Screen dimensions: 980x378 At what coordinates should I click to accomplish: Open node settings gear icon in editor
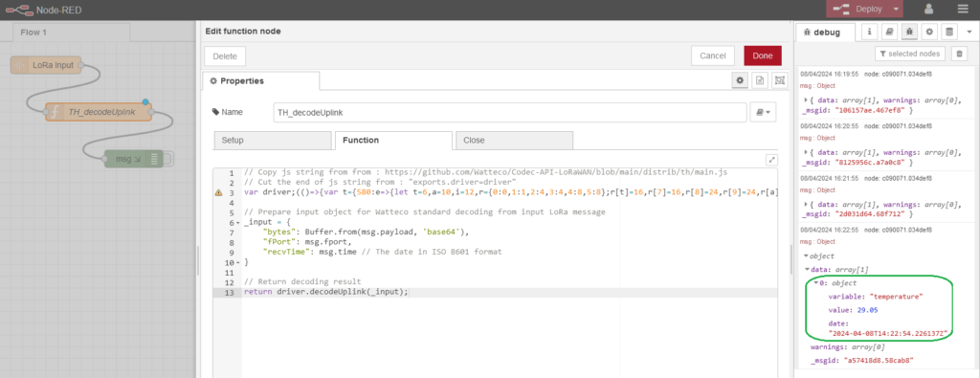coord(740,80)
